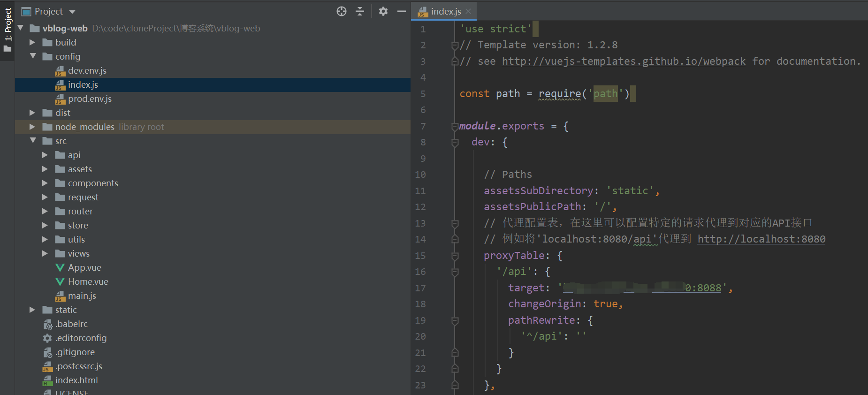Fold the comment block at line 2
The height and width of the screenshot is (395, 868).
coord(455,45)
